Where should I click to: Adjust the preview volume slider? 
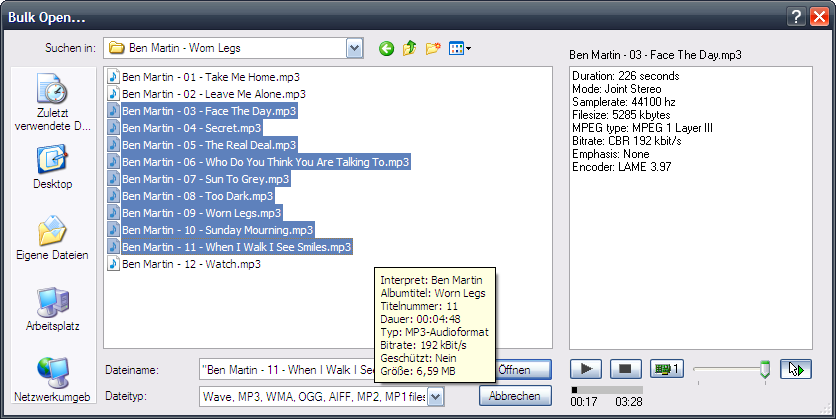coord(765,369)
